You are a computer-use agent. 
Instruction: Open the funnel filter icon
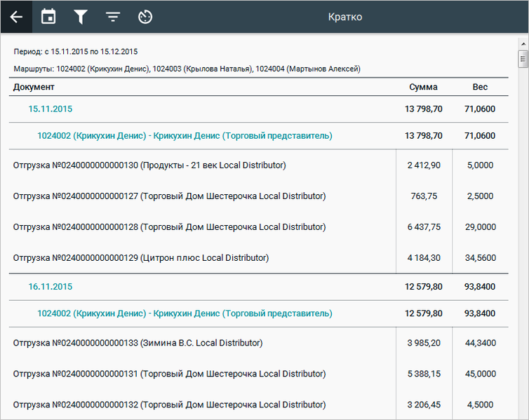tap(81, 17)
